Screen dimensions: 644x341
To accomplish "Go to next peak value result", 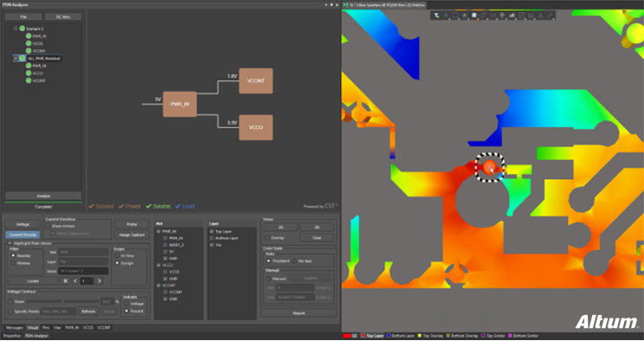I will pos(99,281).
